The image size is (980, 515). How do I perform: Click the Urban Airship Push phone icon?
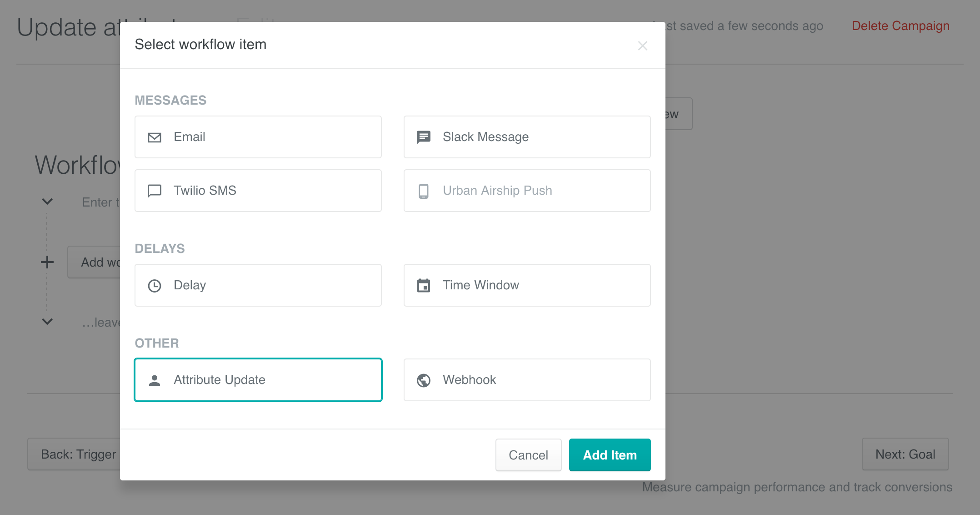pos(424,191)
